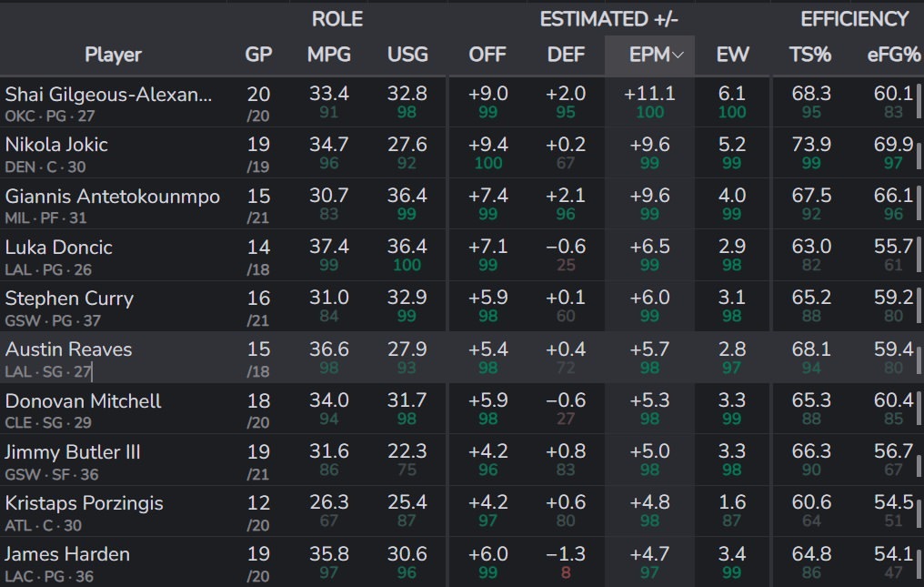Click James Harden's name
Screen dimensions: 924x587
click(x=67, y=554)
